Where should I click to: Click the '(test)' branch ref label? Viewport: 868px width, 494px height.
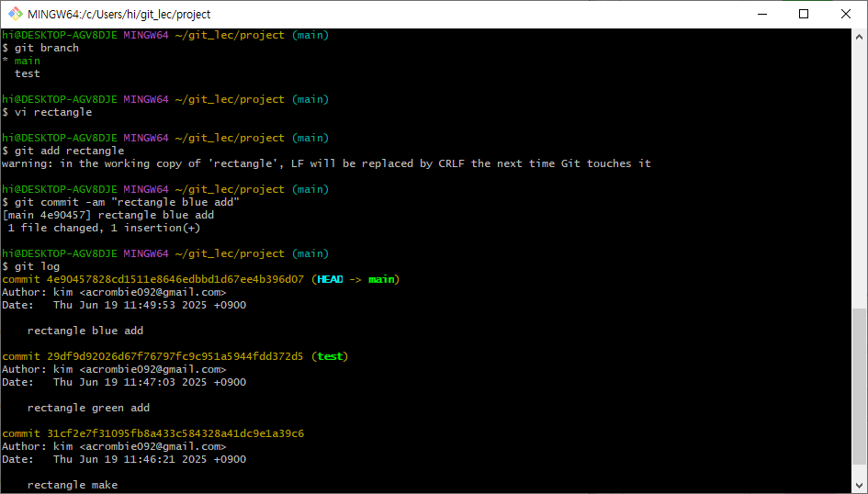point(330,356)
